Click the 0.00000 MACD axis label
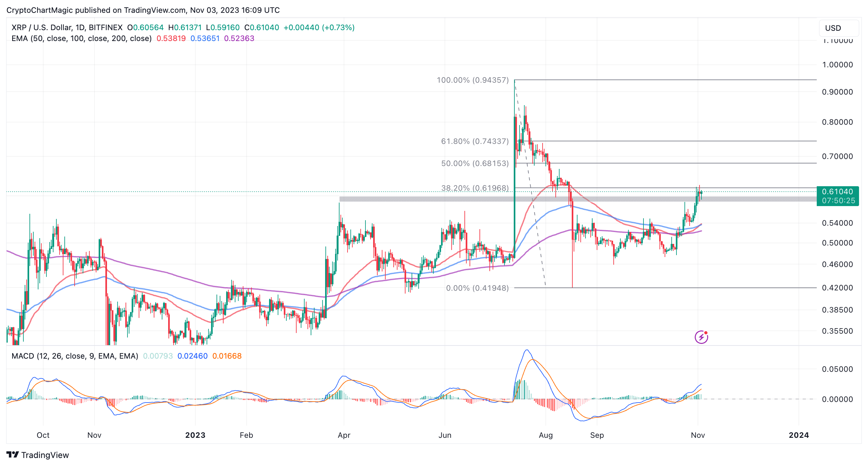The image size is (868, 466). click(837, 399)
